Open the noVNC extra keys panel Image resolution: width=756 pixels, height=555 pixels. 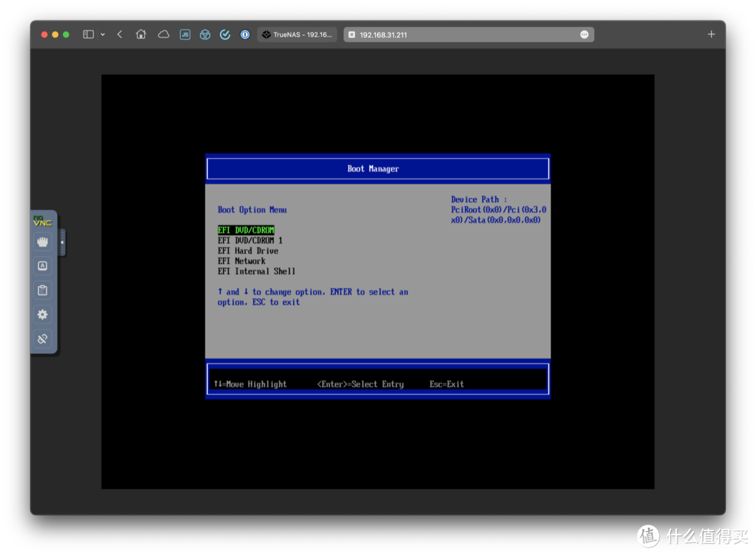(x=43, y=266)
